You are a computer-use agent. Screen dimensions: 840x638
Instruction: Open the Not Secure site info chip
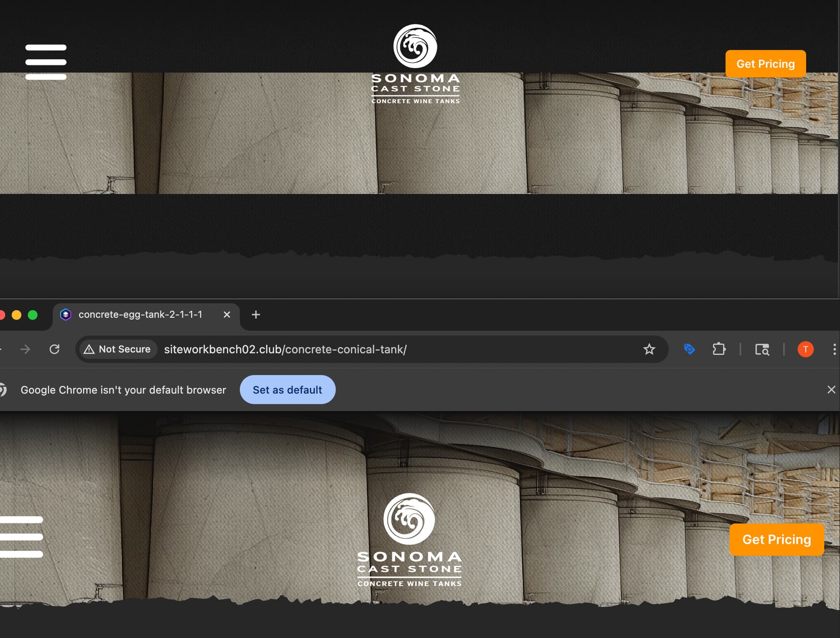tap(117, 349)
